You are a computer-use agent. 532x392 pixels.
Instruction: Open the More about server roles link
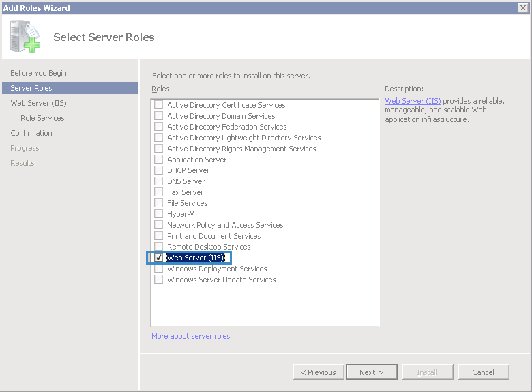point(191,336)
